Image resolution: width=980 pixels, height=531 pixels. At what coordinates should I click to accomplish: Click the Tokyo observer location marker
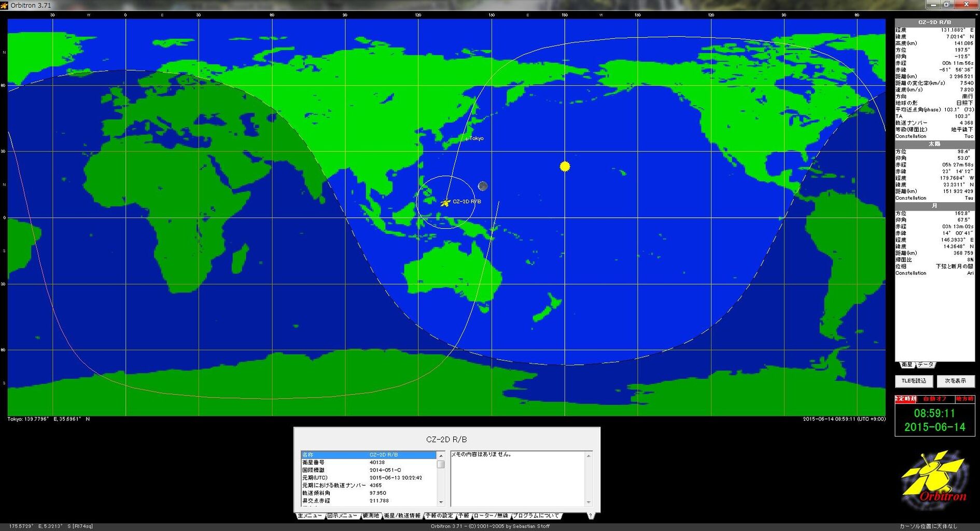click(x=467, y=139)
